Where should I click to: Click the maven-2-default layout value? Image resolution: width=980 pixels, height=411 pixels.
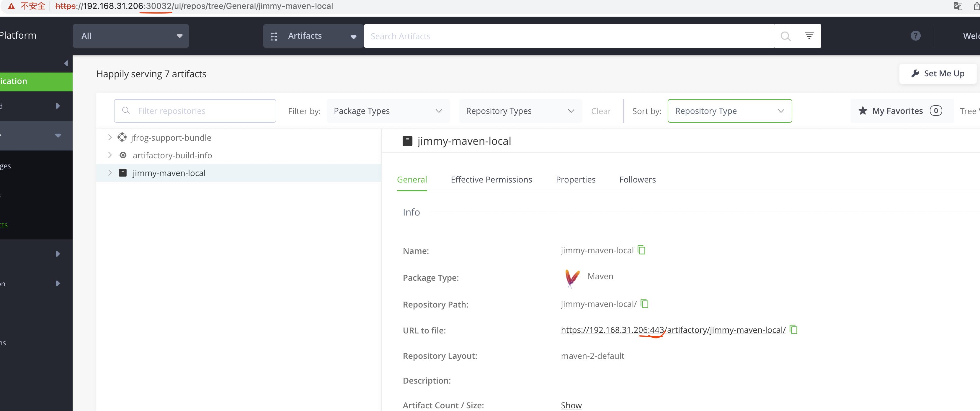[592, 356]
